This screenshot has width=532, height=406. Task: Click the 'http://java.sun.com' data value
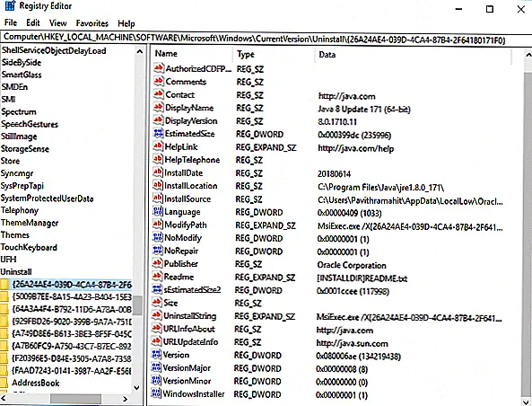point(352,343)
